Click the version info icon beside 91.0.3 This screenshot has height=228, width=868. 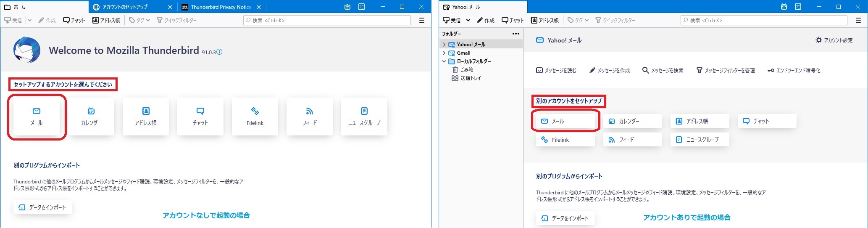(x=219, y=52)
